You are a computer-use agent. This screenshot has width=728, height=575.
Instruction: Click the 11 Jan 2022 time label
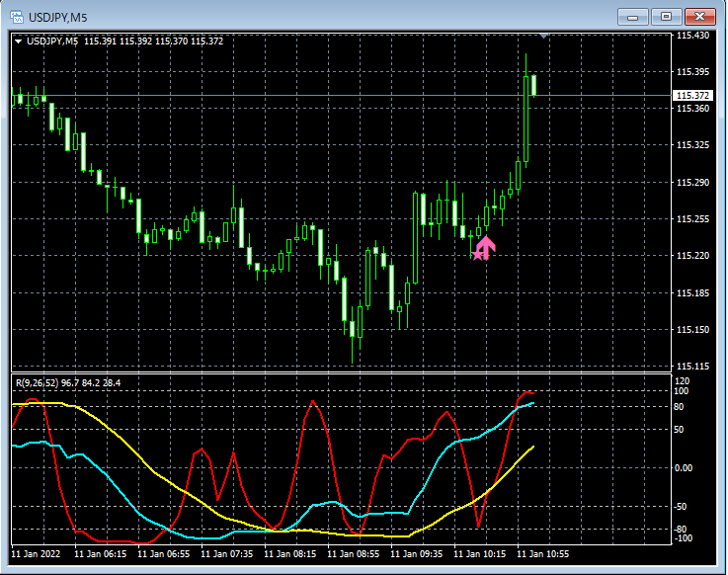point(36,554)
